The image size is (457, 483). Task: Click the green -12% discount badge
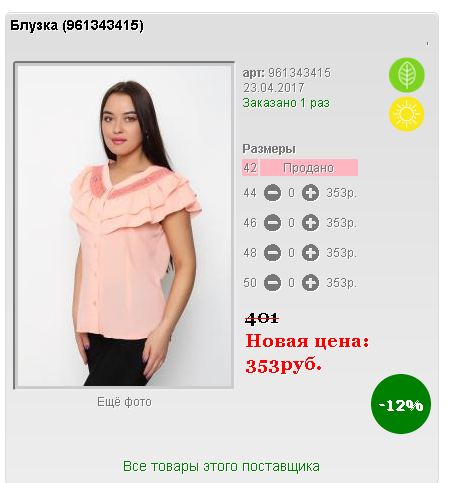(x=401, y=404)
